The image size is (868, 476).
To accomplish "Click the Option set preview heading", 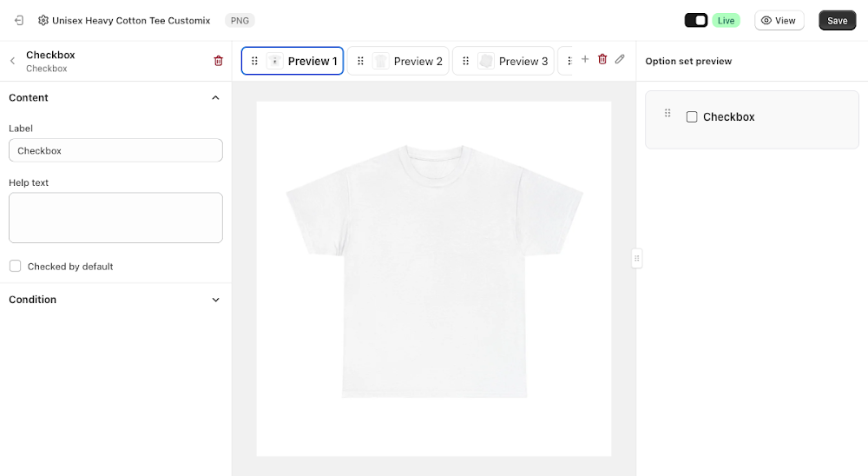I will point(688,61).
